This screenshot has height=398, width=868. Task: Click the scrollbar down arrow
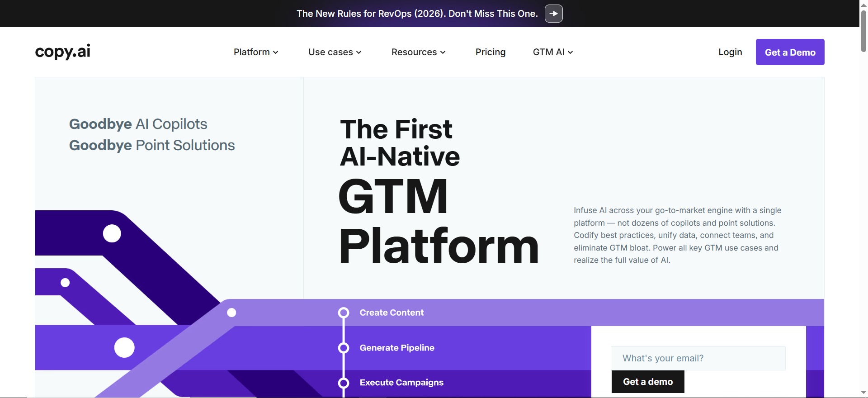863,393
